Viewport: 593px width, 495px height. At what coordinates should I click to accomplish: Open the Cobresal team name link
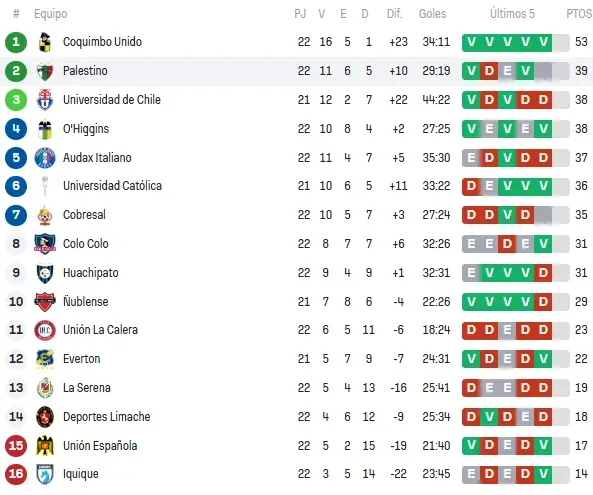pyautogui.click(x=84, y=215)
